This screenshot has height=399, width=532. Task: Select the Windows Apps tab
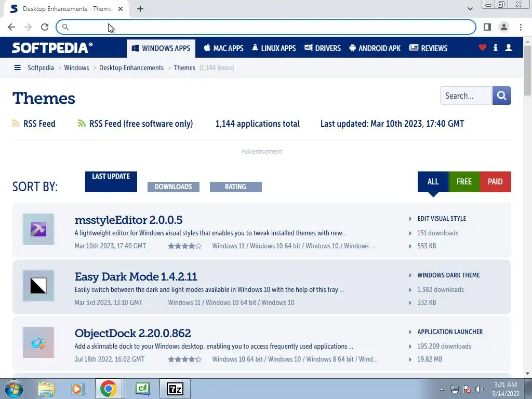coord(161,48)
